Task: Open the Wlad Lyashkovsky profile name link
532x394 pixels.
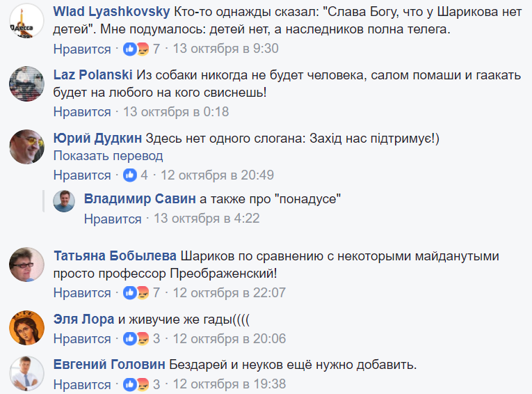Action: point(111,13)
